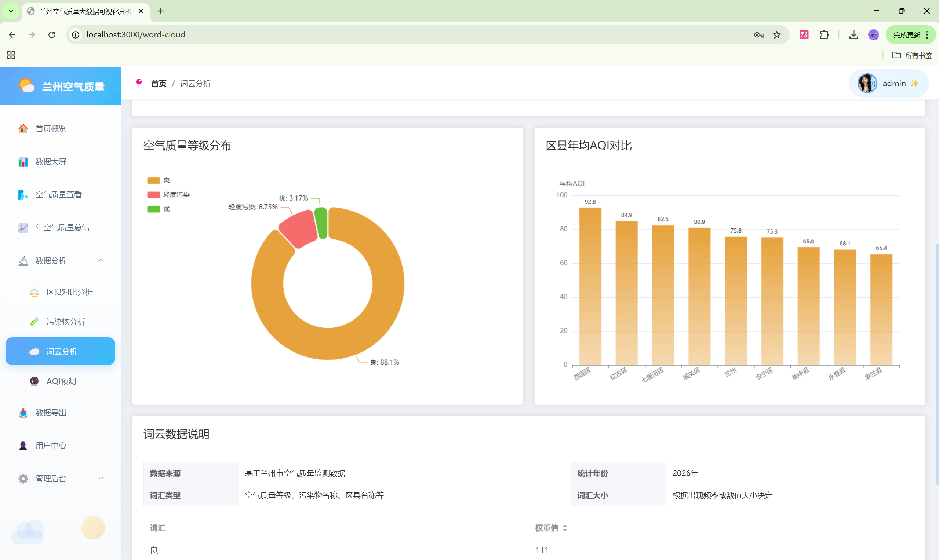The height and width of the screenshot is (560, 939).
Task: Go to 首页 via breadcrumb link
Action: (159, 83)
